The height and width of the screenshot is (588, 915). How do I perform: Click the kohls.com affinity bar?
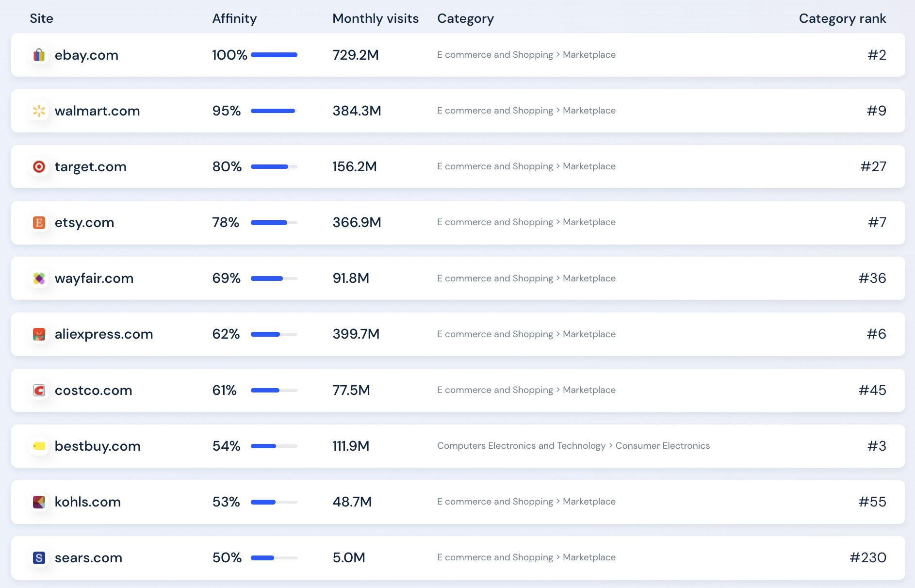[x=274, y=502]
